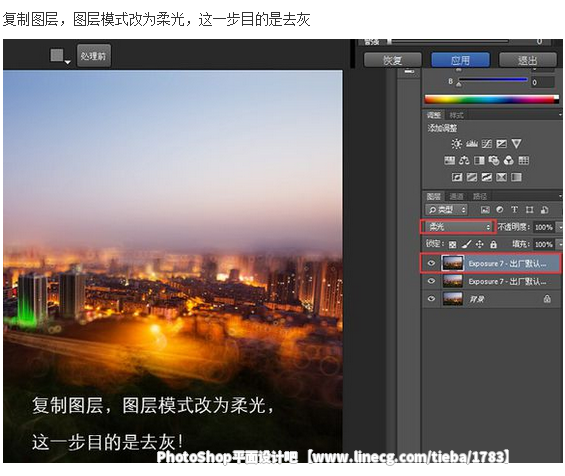
Task: Select the unselected Exposure 7 layer thumbnail
Action: [x=453, y=281]
